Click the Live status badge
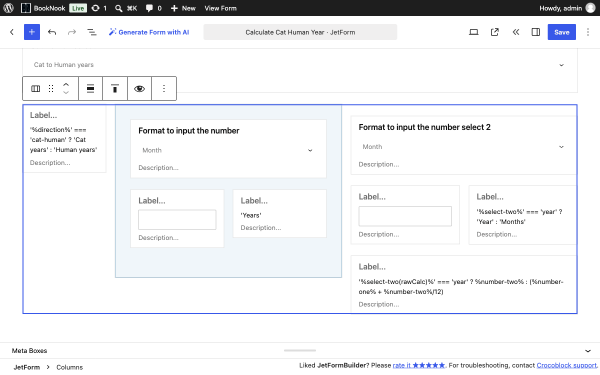Viewport: 600px width, 375px height. pyautogui.click(x=78, y=8)
